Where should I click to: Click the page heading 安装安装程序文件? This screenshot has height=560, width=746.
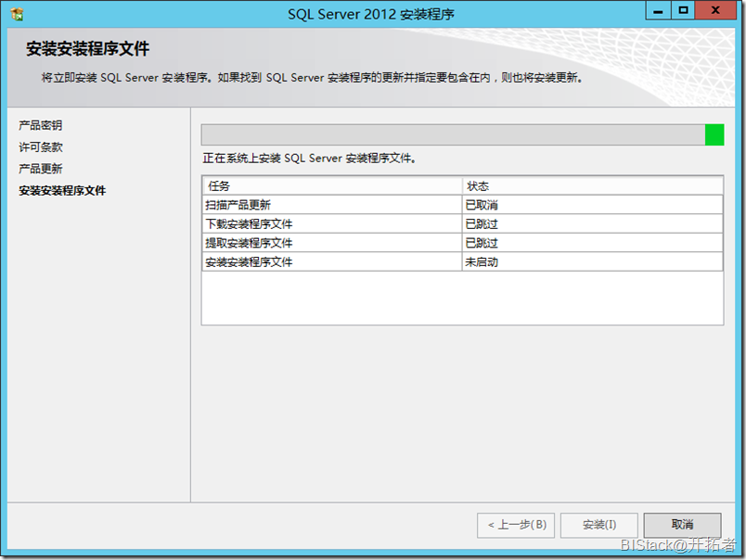[87, 48]
